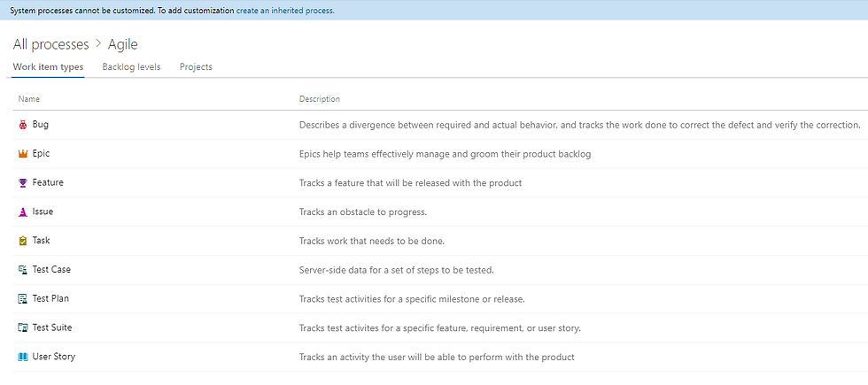Click the Test Suite folder icon
Image resolution: width=868 pixels, height=385 pixels.
coord(23,328)
